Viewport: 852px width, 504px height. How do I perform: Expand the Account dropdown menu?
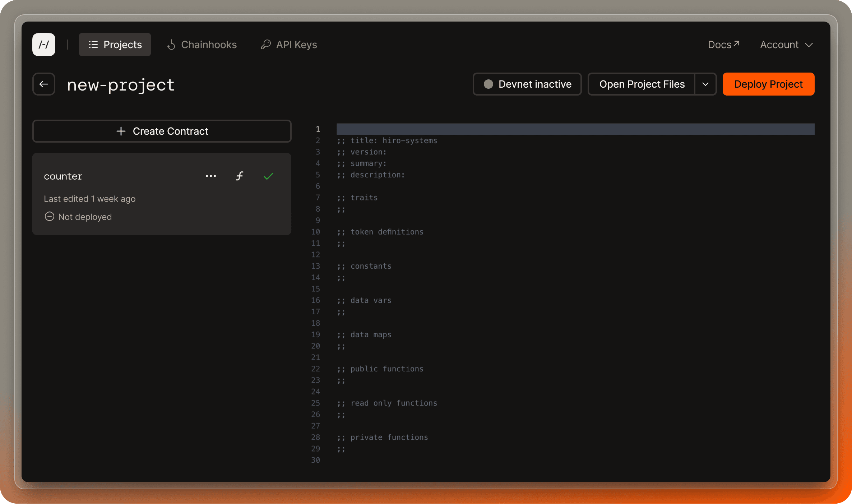pos(786,45)
